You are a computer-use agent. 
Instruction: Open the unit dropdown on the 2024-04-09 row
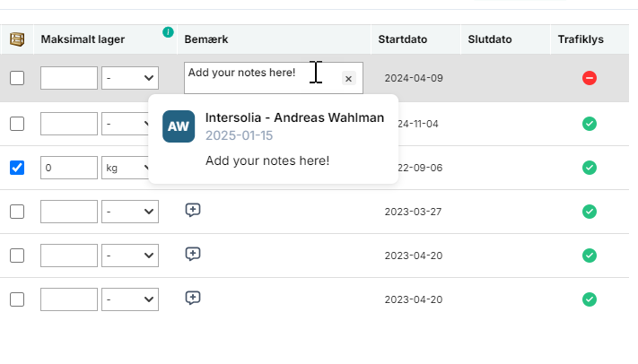click(x=130, y=78)
